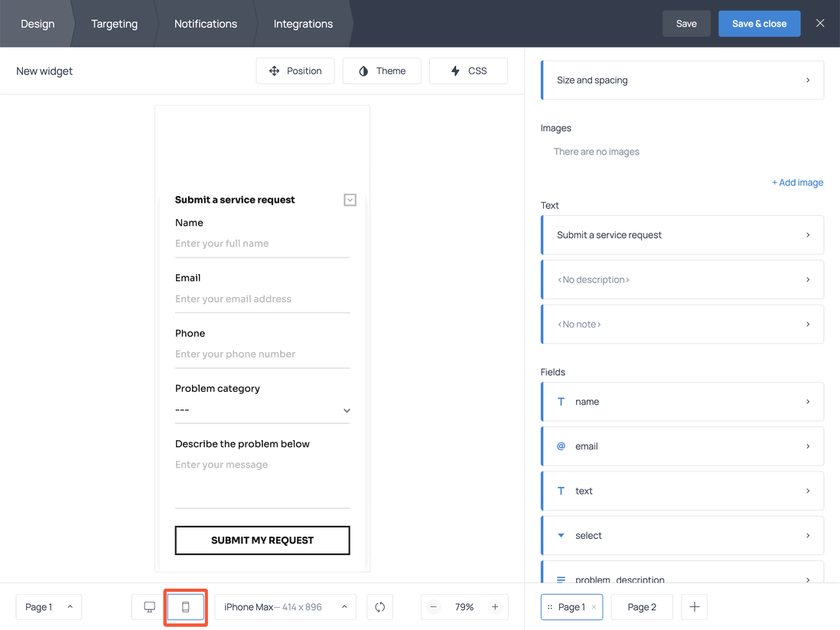This screenshot has height=630, width=840.
Task: Switch to the Targeting tab
Action: pyautogui.click(x=114, y=23)
